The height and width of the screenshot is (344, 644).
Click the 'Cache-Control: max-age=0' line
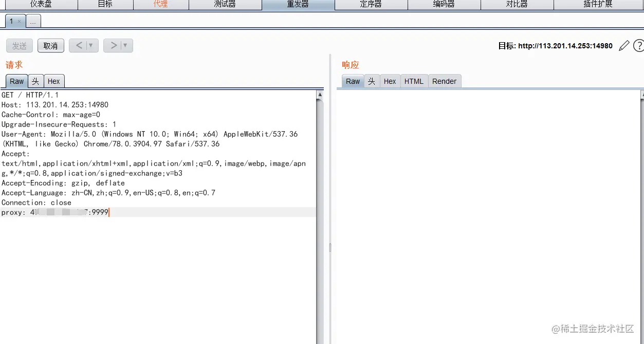[x=50, y=115]
